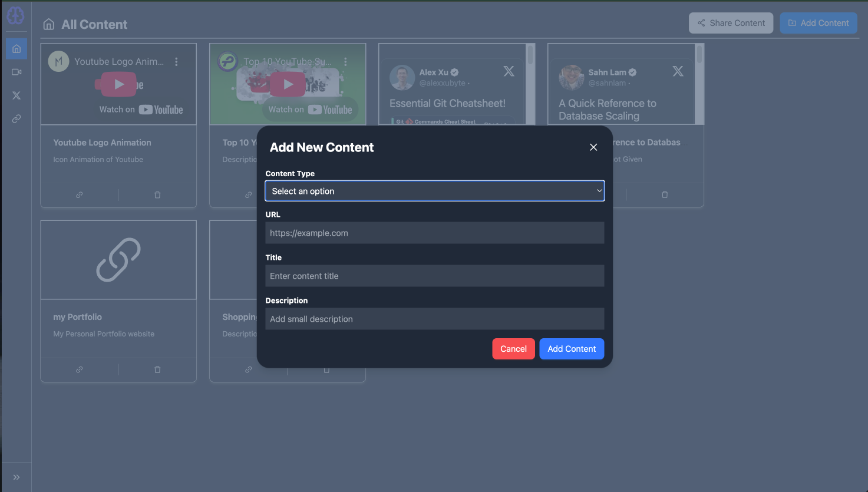Select the links icon in the sidebar
Viewport: 868px width, 492px height.
coord(16,119)
